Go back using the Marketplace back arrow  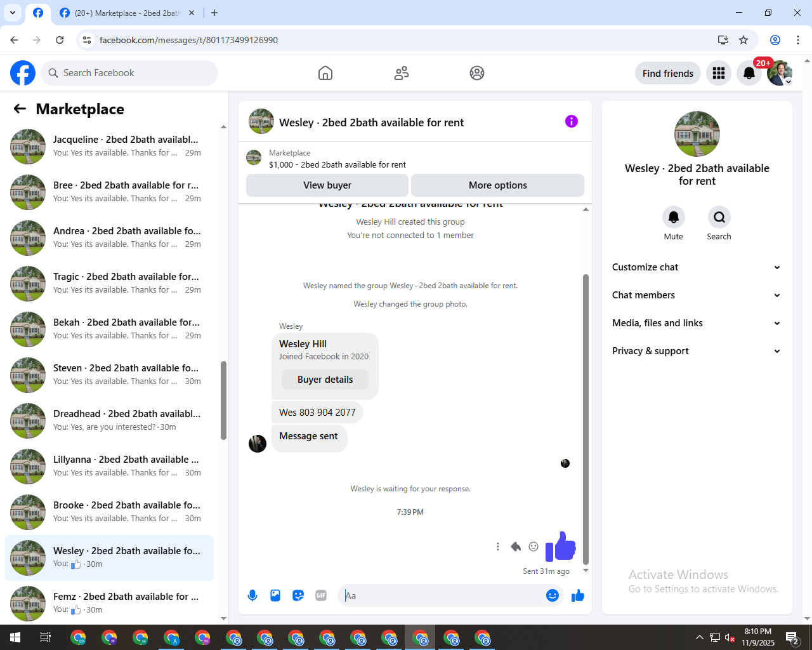(x=20, y=109)
